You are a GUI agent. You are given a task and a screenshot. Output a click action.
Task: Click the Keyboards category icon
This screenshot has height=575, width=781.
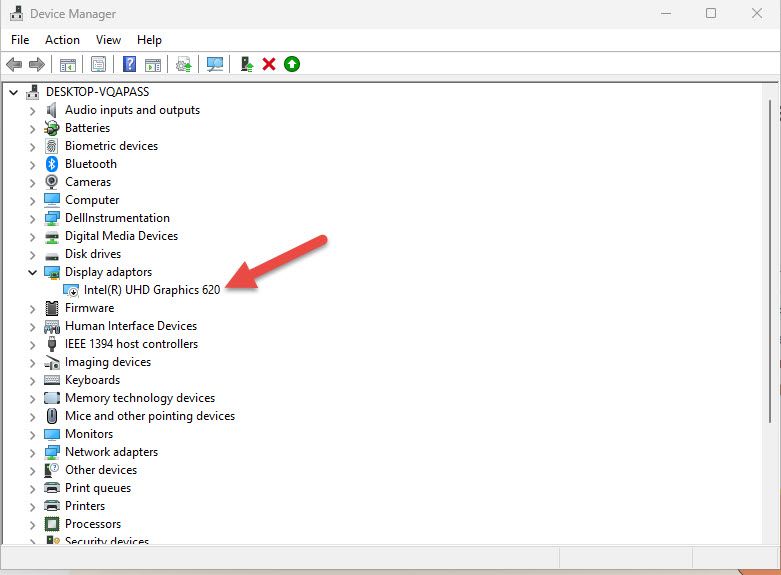click(52, 380)
